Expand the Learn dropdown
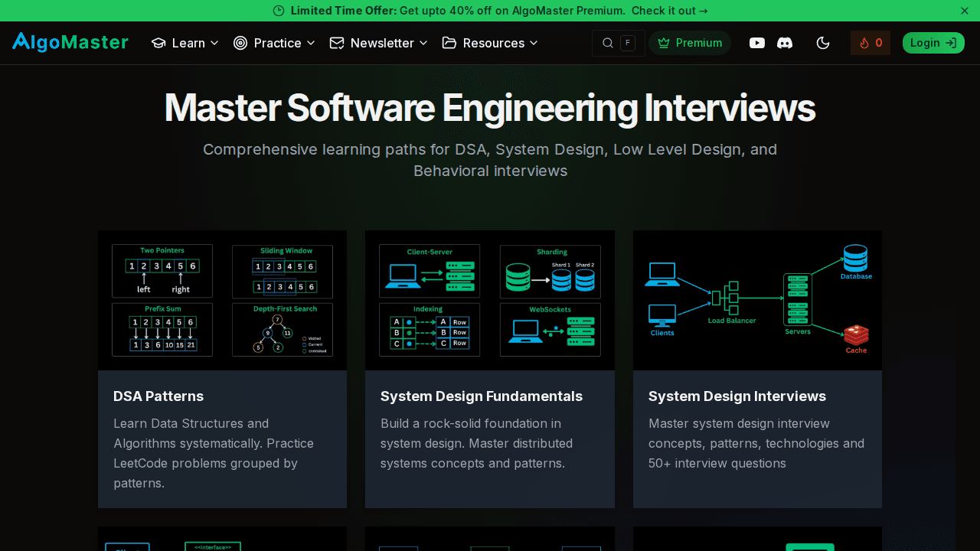The width and height of the screenshot is (980, 551). pyautogui.click(x=185, y=43)
